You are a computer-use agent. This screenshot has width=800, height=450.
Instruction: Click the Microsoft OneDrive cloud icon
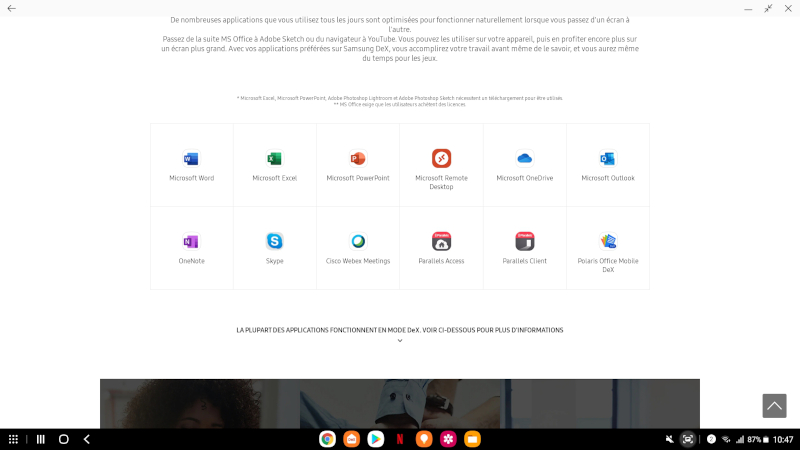[x=524, y=159]
